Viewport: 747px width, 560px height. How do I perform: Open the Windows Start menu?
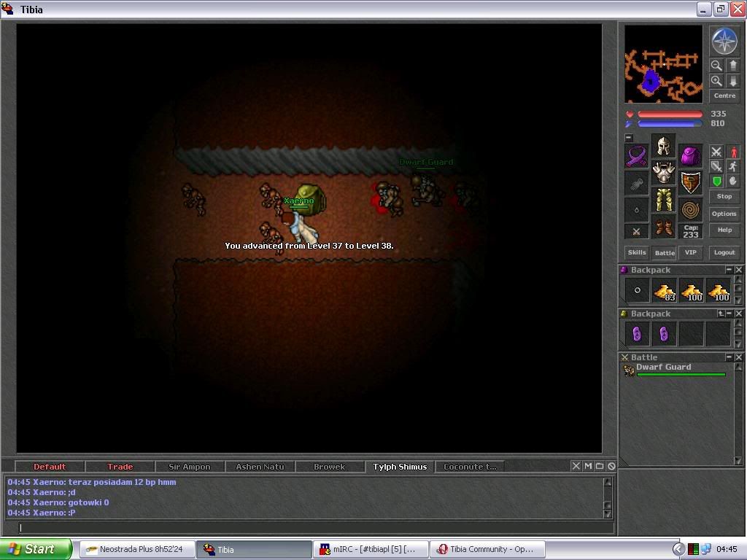pos(36,549)
